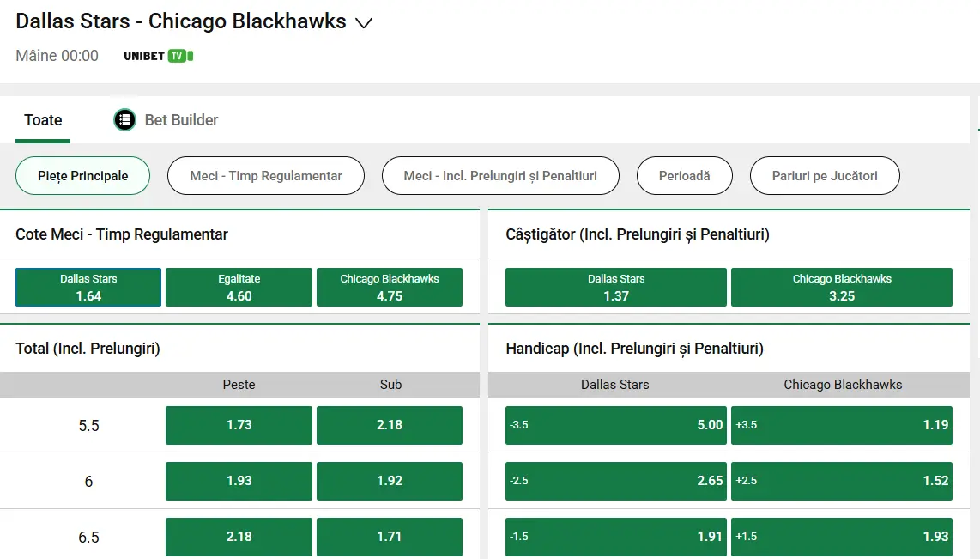Open the Meci - Incl. Prelungiri și Penaltiuri filter

pos(500,175)
